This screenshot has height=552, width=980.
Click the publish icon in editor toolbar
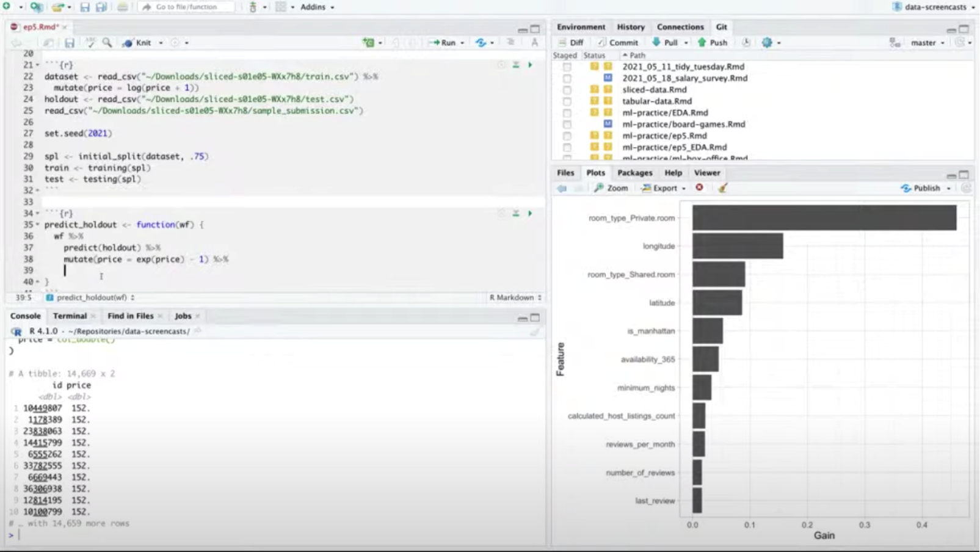click(x=481, y=42)
